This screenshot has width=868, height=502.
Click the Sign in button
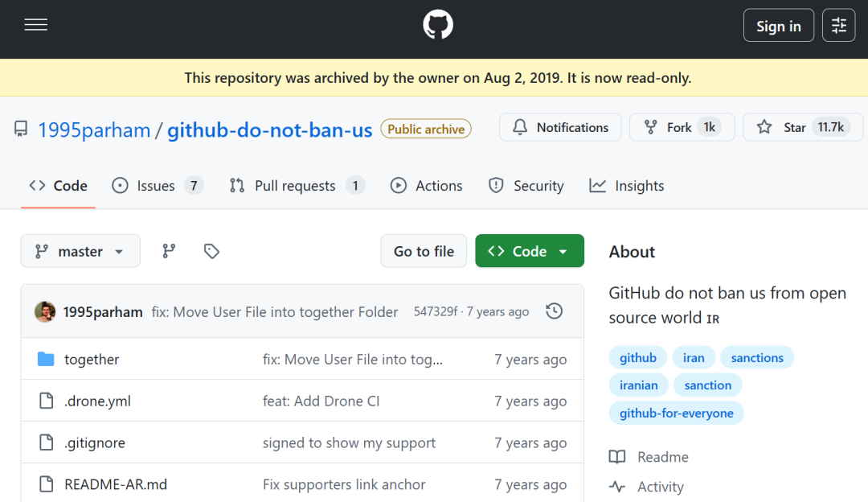point(778,26)
